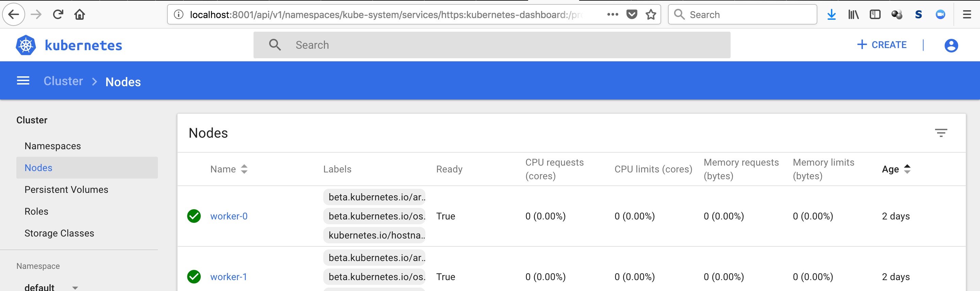Click the Labels column header
Image resolution: width=980 pixels, height=291 pixels.
pyautogui.click(x=337, y=169)
